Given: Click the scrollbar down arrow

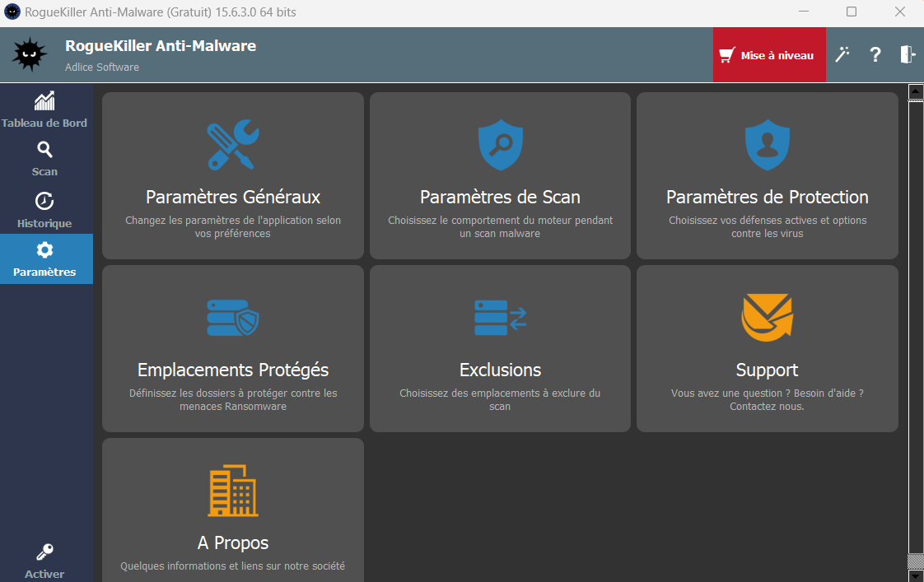Looking at the screenshot, I should pos(915,575).
